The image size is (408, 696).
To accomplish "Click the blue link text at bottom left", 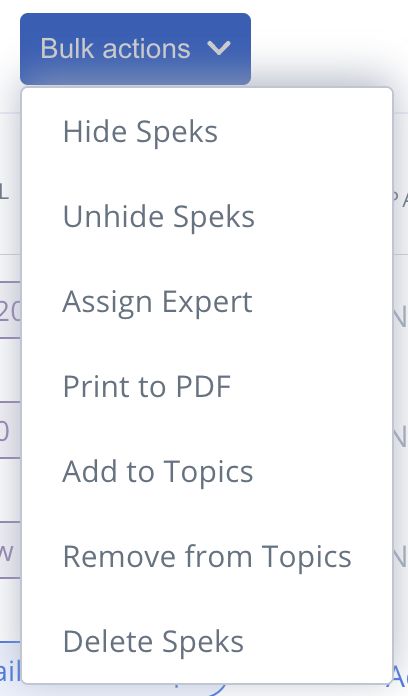I will (x=10, y=671).
